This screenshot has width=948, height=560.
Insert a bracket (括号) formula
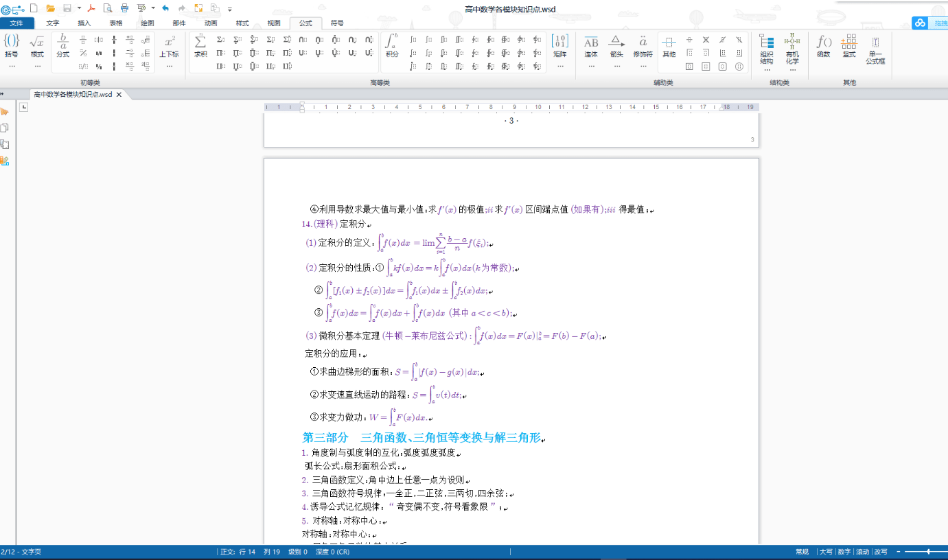point(12,45)
